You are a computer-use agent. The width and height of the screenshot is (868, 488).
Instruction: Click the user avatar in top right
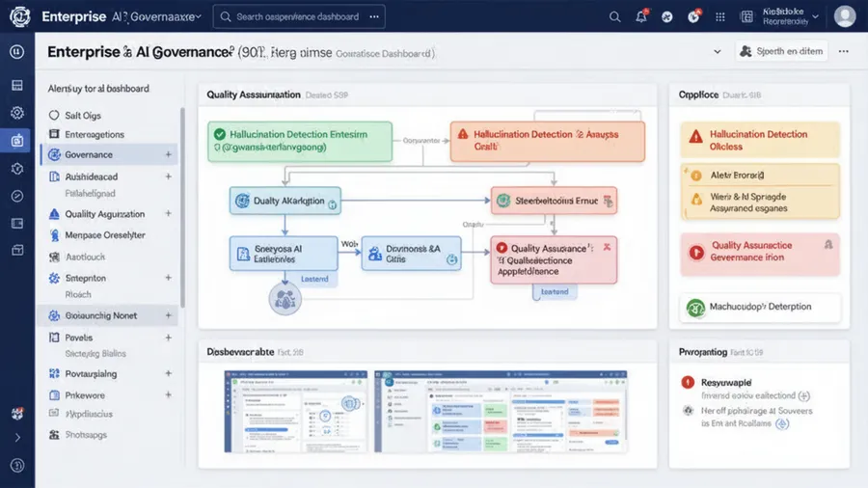click(845, 16)
